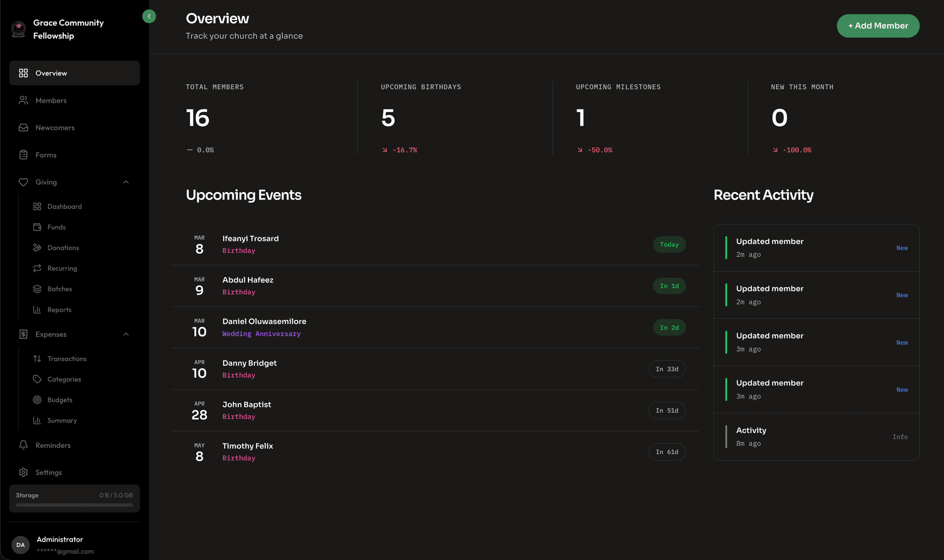Click the Storage usage progress bar
The image size is (944, 560).
tap(74, 505)
